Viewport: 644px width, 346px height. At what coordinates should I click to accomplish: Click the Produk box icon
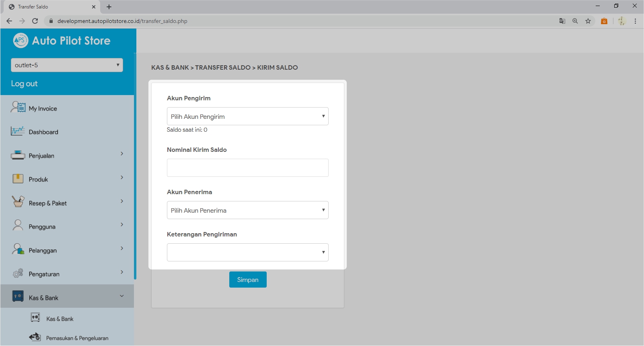point(18,179)
